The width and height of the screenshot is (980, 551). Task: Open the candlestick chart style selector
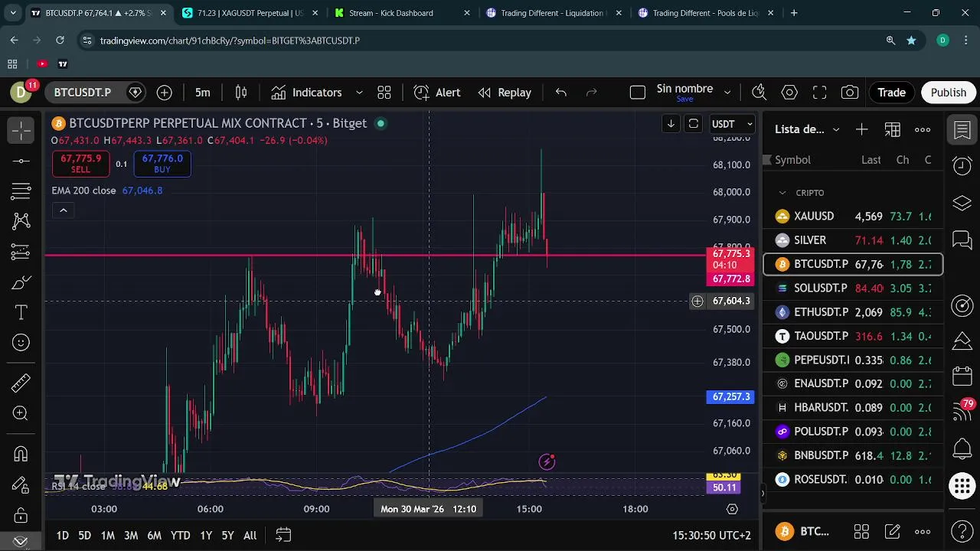tap(241, 93)
